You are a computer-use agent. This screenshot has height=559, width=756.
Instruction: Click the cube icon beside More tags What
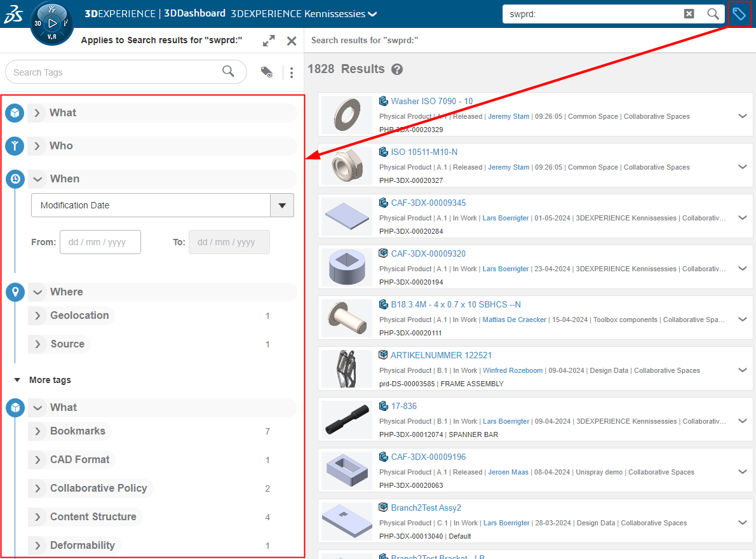click(x=15, y=408)
